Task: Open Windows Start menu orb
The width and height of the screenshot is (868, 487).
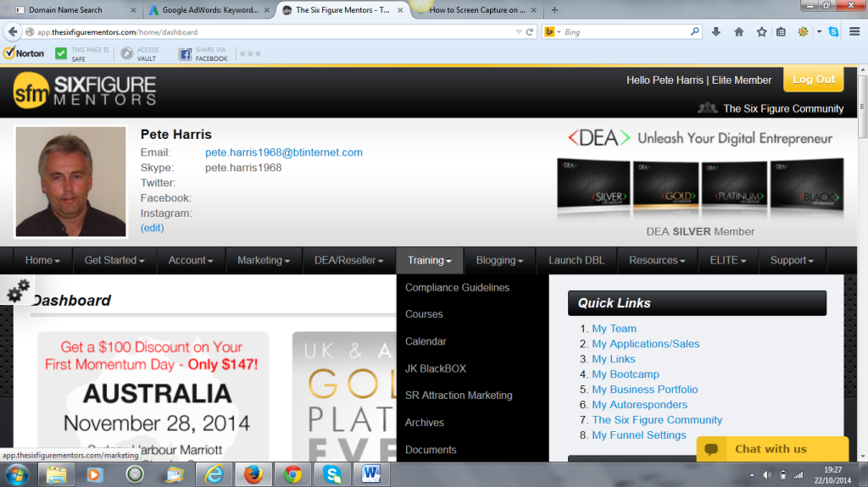Action: (17, 475)
